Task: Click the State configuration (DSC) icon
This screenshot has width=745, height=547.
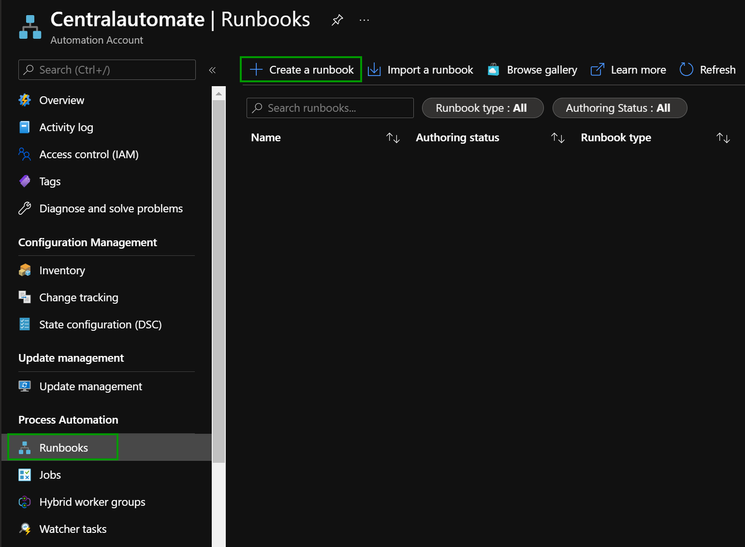Action: pyautogui.click(x=25, y=325)
